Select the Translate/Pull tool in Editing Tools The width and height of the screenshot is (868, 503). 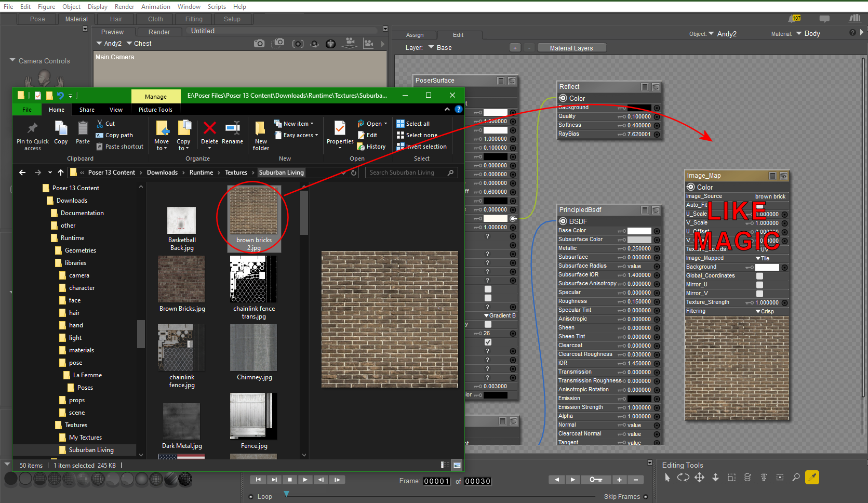(700, 477)
